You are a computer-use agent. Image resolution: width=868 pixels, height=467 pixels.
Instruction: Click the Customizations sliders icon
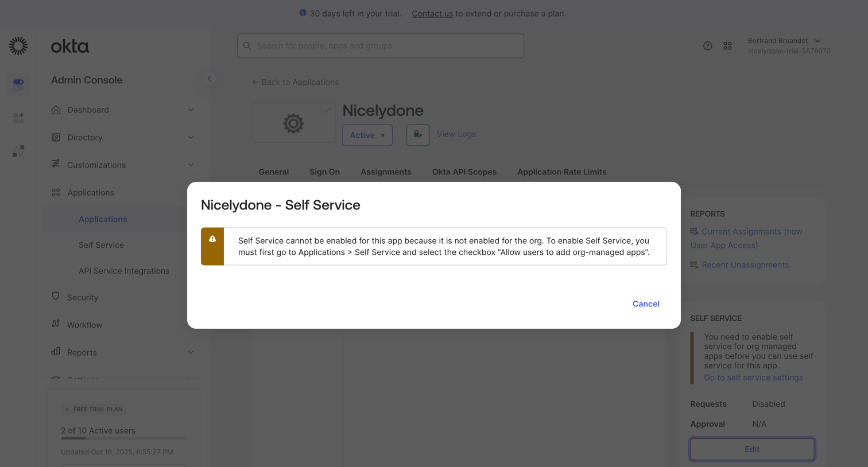click(x=56, y=164)
